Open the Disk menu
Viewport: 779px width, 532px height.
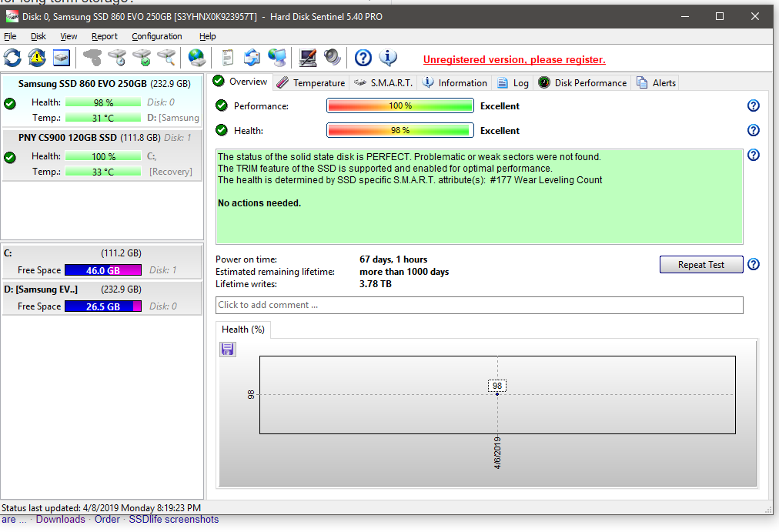tap(38, 36)
